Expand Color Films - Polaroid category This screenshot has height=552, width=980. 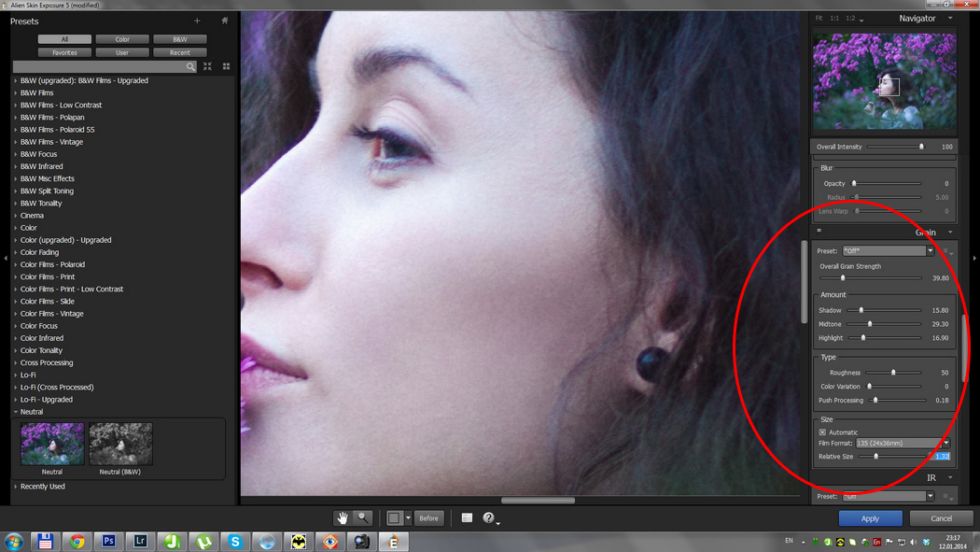point(16,264)
